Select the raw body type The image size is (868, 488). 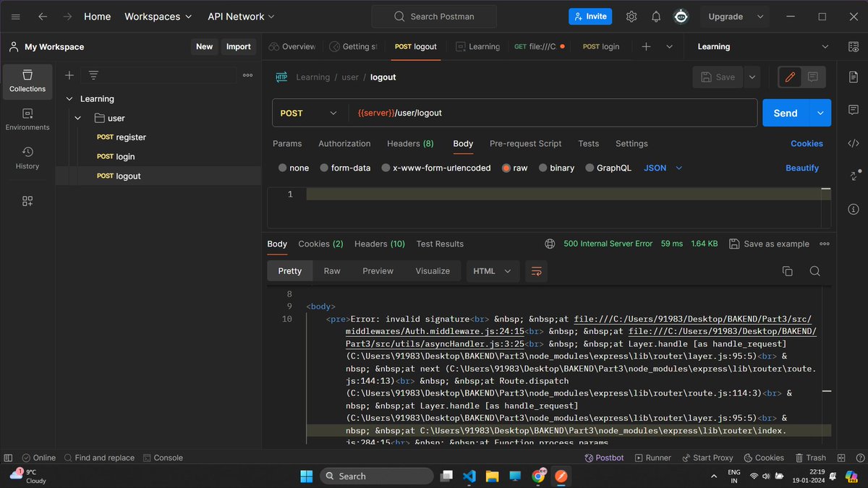point(506,168)
